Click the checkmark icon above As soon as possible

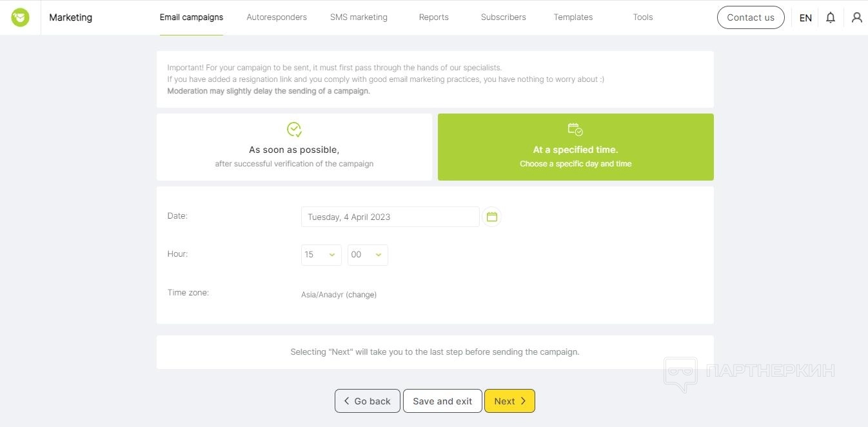point(294,130)
